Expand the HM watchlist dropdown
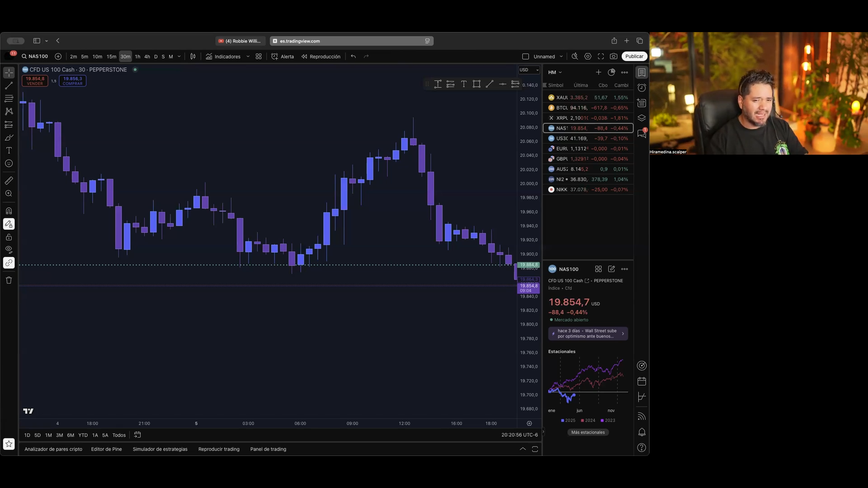 pos(555,72)
